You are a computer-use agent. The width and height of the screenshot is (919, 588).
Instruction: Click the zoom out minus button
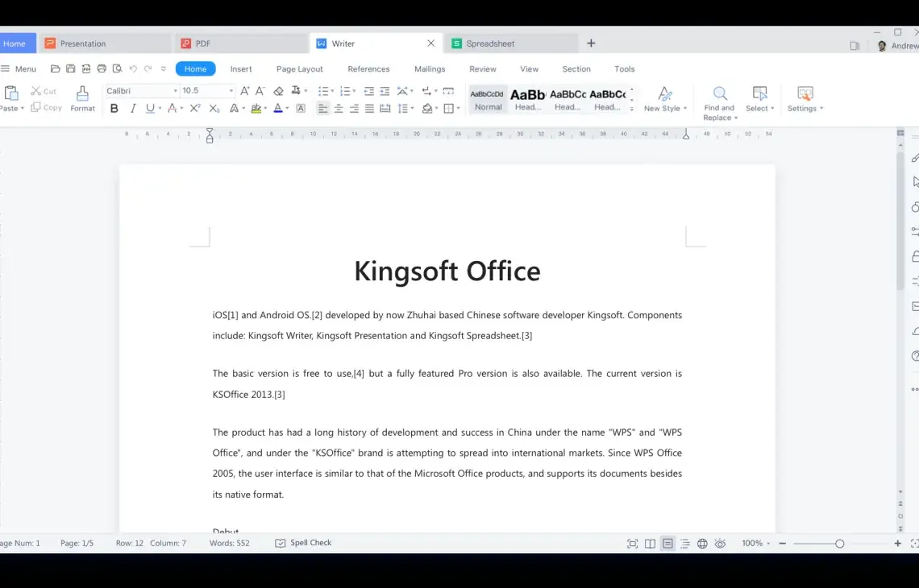click(783, 544)
